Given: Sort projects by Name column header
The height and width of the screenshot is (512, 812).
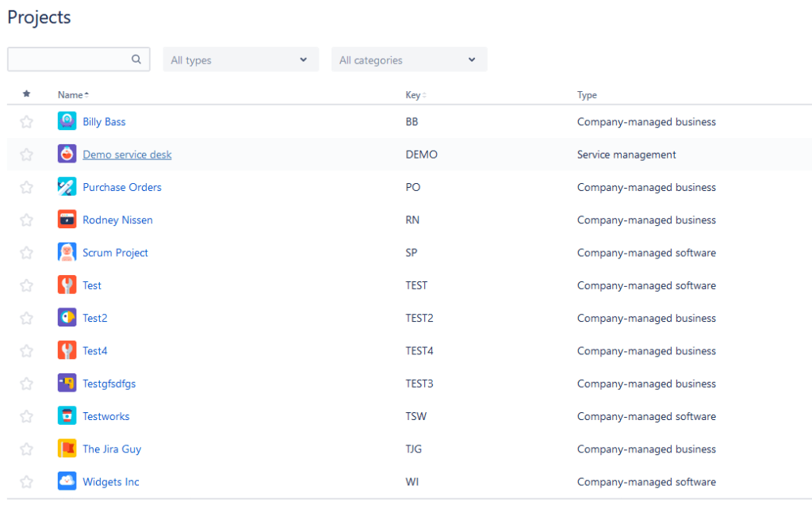Looking at the screenshot, I should [72, 95].
